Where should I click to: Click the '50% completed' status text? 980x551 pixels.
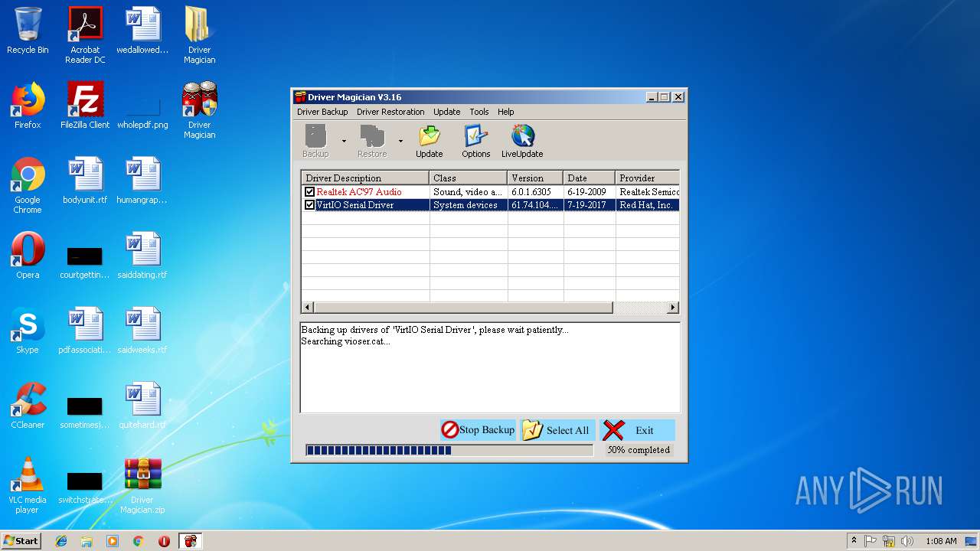tap(639, 450)
